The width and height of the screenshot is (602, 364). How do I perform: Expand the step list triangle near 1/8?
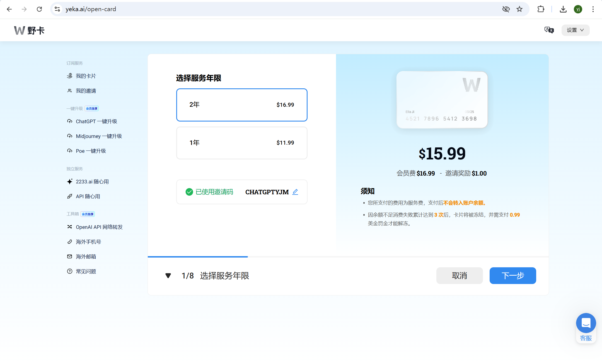(x=168, y=276)
